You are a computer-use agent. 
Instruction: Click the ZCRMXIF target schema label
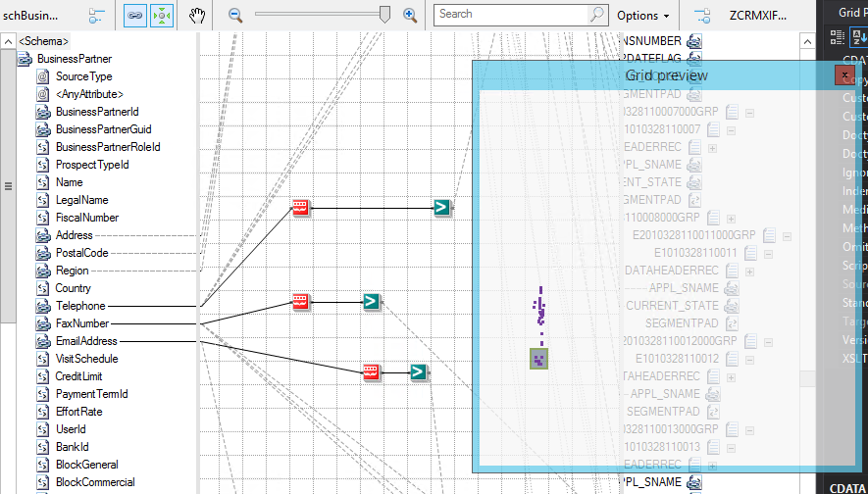758,16
